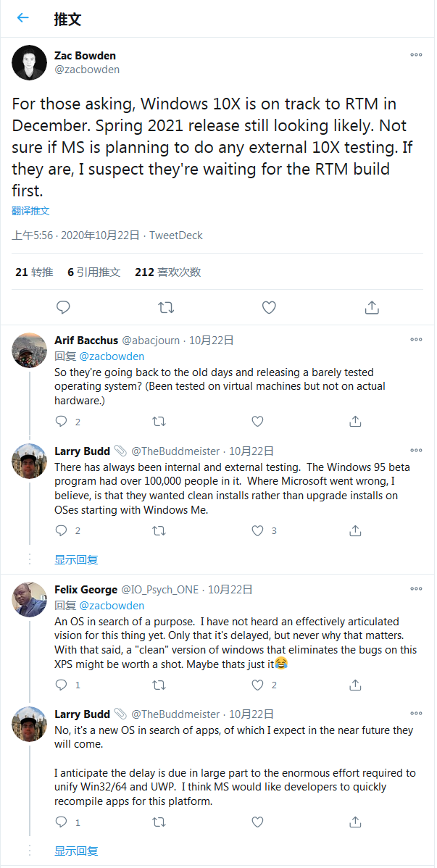Open more options on Arif Bacchus's reply
The width and height of the screenshot is (437, 868).
click(416, 339)
